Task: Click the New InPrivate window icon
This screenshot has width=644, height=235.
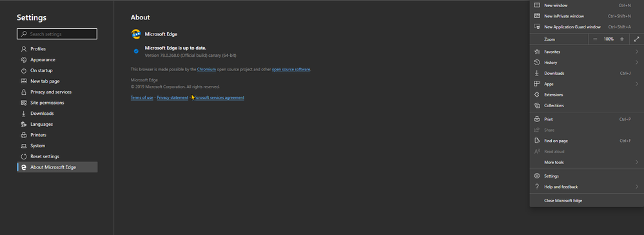Action: pyautogui.click(x=536, y=16)
